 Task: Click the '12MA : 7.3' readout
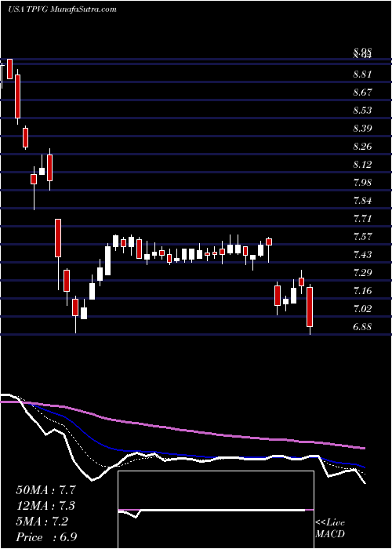coord(46,506)
